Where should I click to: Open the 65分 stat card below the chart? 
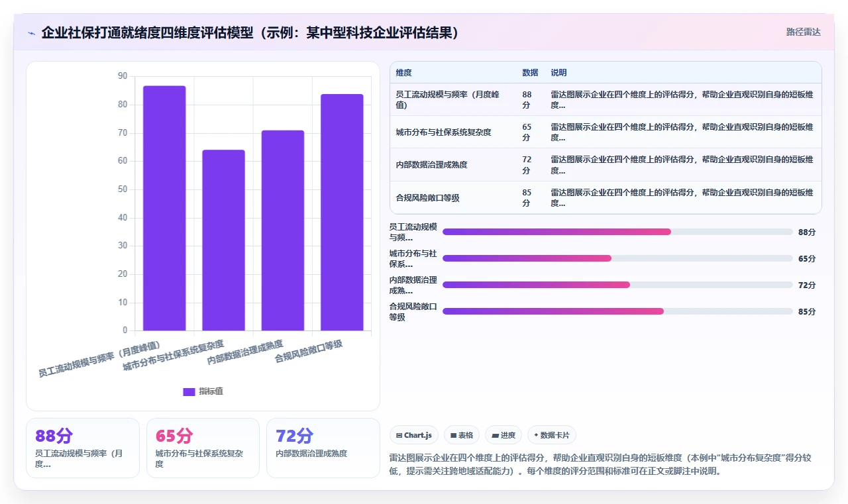(x=203, y=448)
